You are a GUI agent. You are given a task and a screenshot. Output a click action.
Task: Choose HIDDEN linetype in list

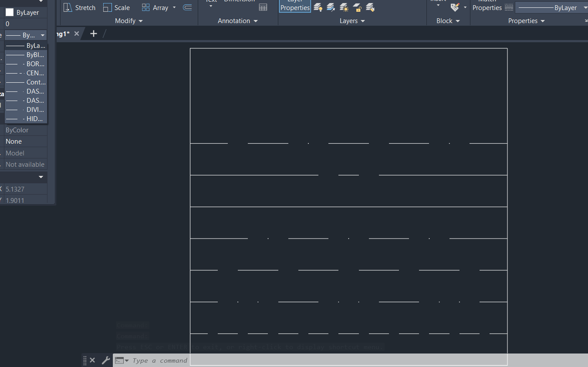(26, 119)
